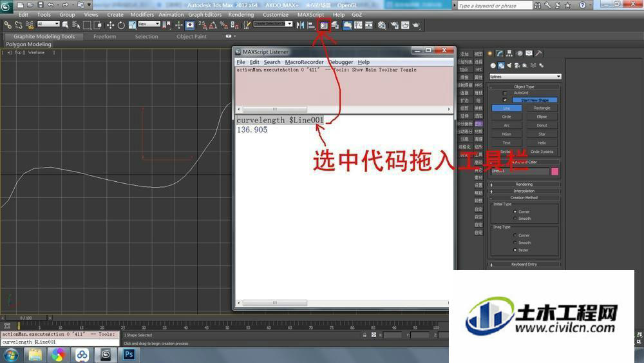The height and width of the screenshot is (363, 644).
Task: Activate the Select and Move tool
Action: click(x=111, y=26)
